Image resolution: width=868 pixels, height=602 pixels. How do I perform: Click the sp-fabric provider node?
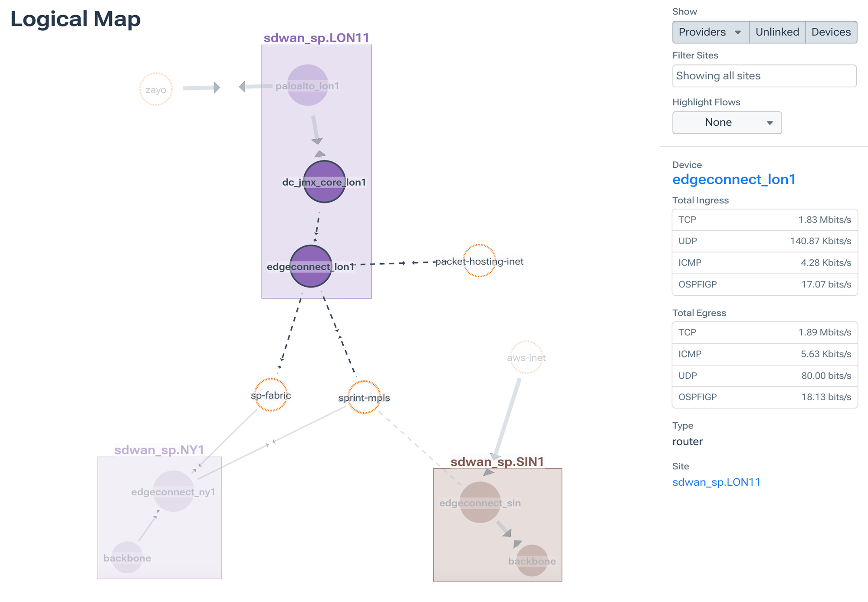[271, 395]
